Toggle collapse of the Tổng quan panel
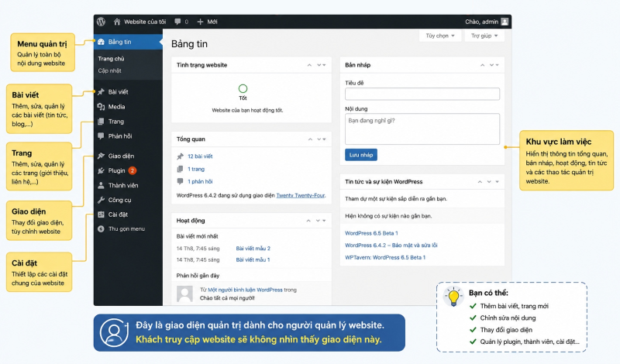620x364 pixels. click(x=325, y=139)
